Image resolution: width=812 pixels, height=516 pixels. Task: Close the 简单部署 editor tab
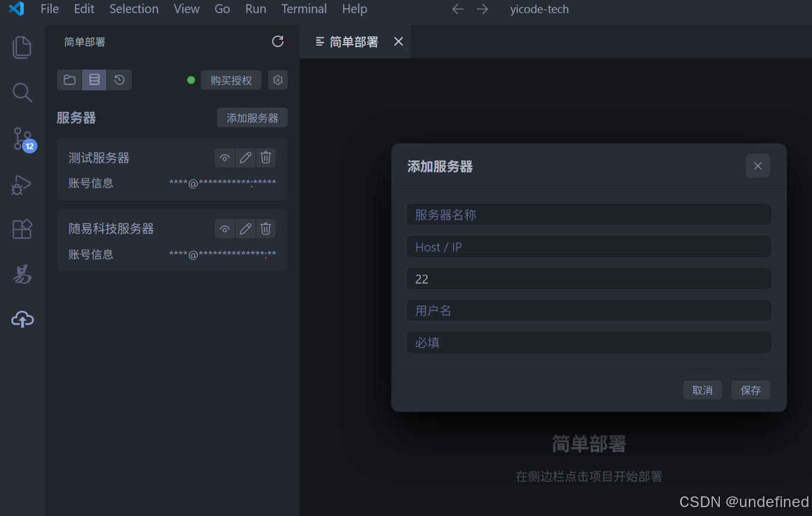click(x=398, y=42)
